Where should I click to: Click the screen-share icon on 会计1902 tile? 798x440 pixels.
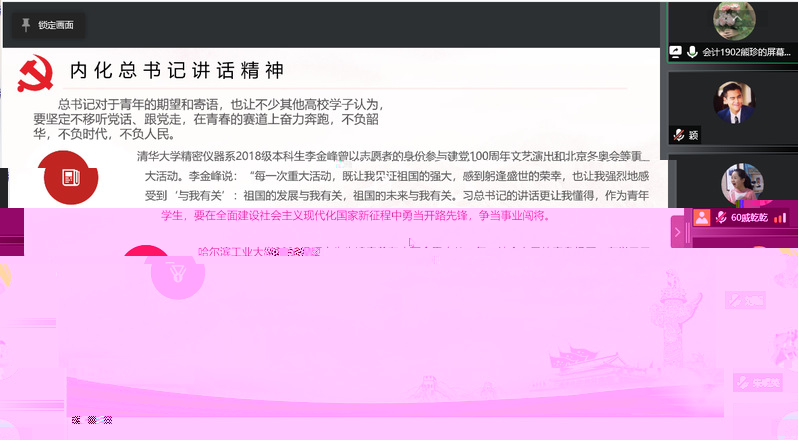click(x=675, y=52)
